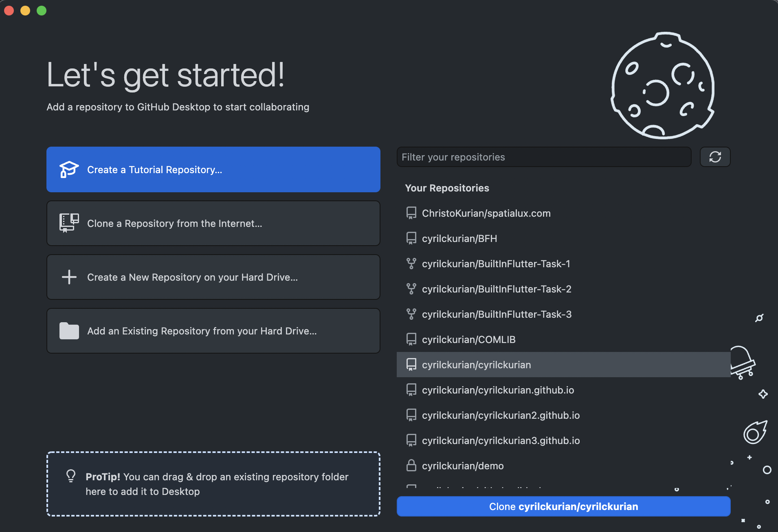This screenshot has width=778, height=532.
Task: Click the book icon beside ChristoKurian/spatialux.com
Action: 411,213
